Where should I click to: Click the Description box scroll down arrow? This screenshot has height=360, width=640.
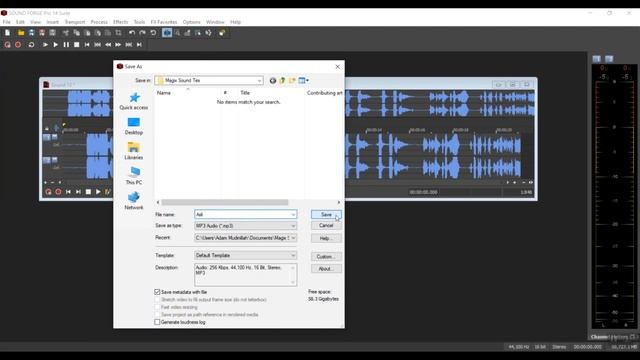(293, 282)
